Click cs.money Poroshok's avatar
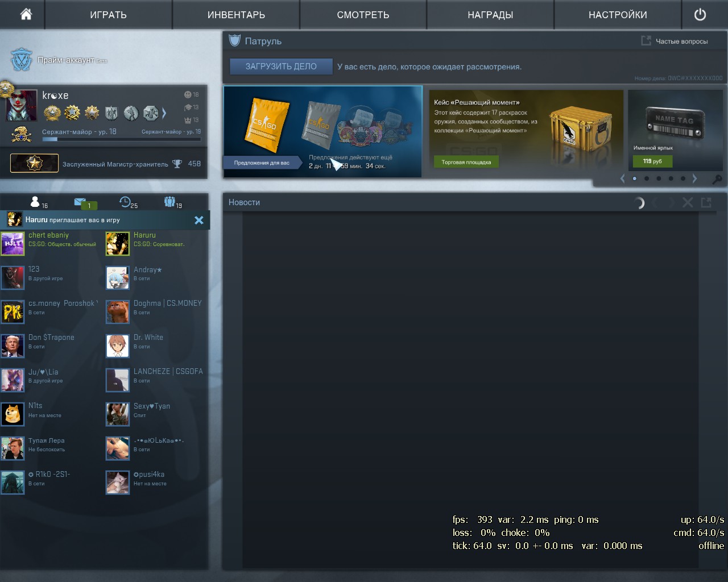Viewport: 728px width, 582px height. [13, 312]
